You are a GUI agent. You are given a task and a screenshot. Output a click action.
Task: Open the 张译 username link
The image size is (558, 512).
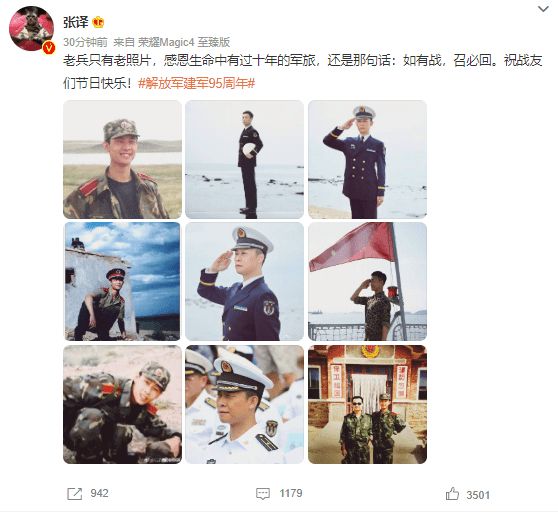click(x=76, y=22)
